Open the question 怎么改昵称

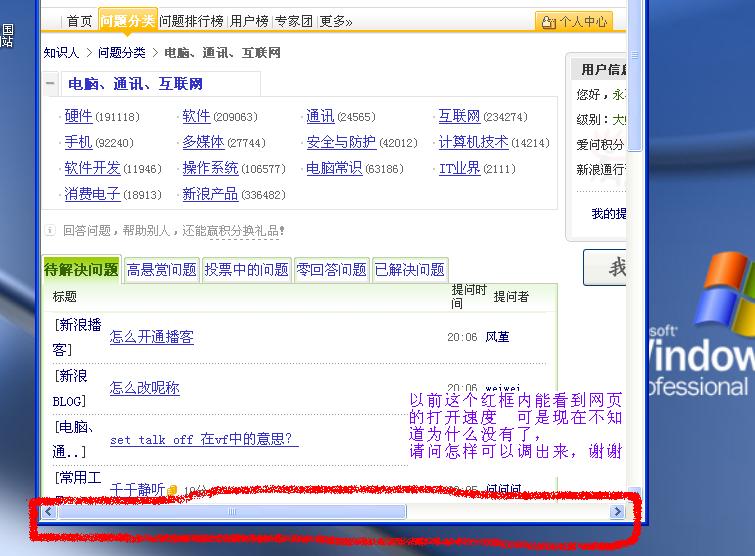pyautogui.click(x=144, y=388)
